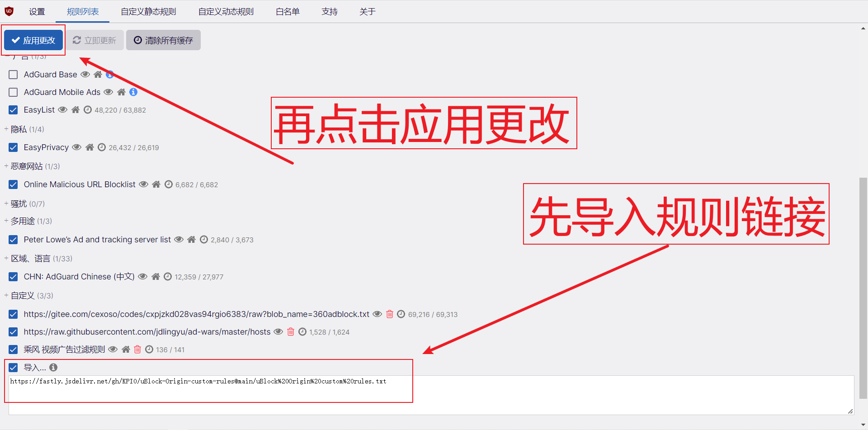Uncheck Online Malicious URL Blocklist
The width and height of the screenshot is (868, 430).
pyautogui.click(x=13, y=184)
